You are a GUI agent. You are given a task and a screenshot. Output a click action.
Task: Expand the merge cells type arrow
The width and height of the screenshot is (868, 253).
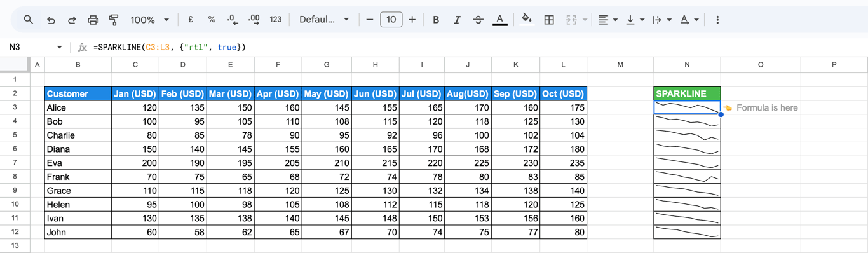pyautogui.click(x=585, y=20)
